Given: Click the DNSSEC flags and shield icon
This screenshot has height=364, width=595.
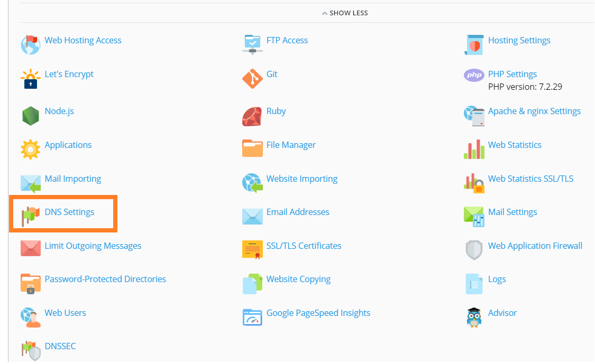Looking at the screenshot, I should point(30,351).
